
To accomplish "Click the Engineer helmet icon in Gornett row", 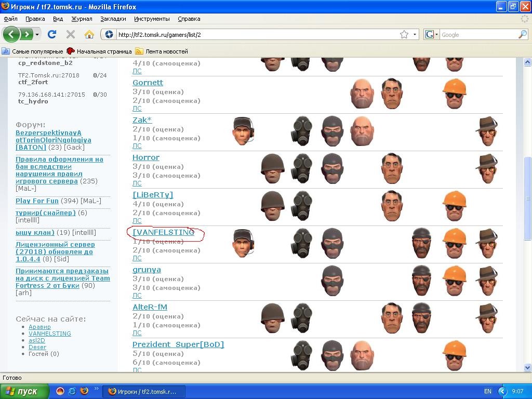I will 454,94.
